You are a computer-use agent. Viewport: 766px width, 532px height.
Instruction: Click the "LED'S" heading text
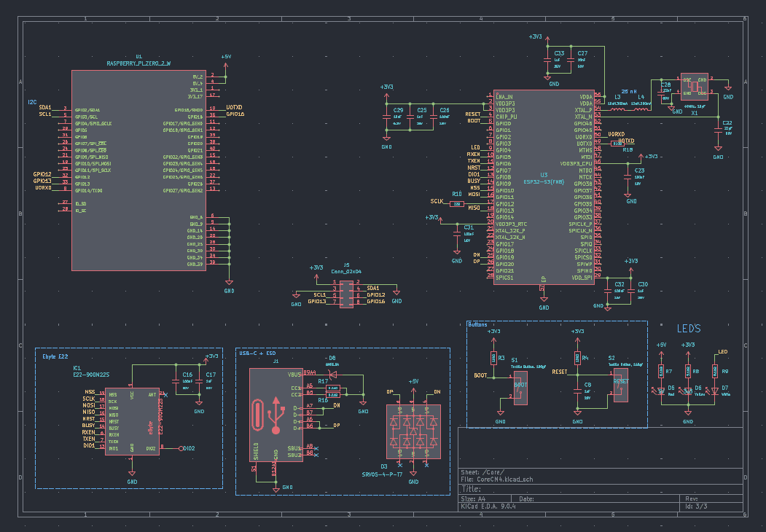pyautogui.click(x=689, y=328)
